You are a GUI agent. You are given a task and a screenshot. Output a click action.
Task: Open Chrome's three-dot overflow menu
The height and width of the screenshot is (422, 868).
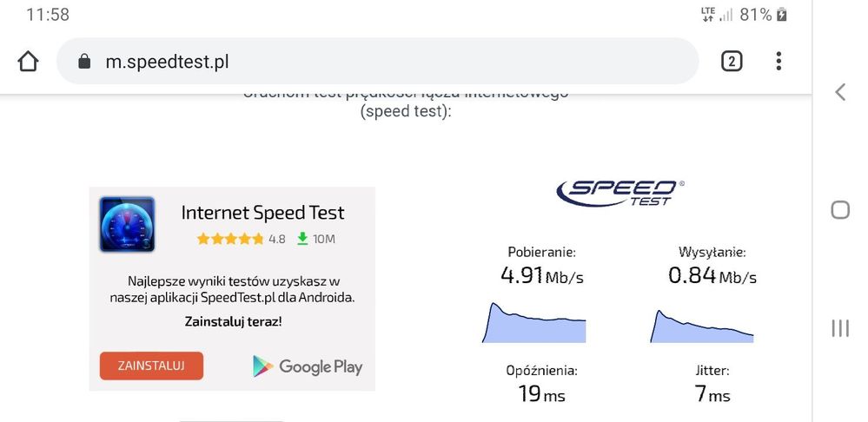tap(779, 61)
